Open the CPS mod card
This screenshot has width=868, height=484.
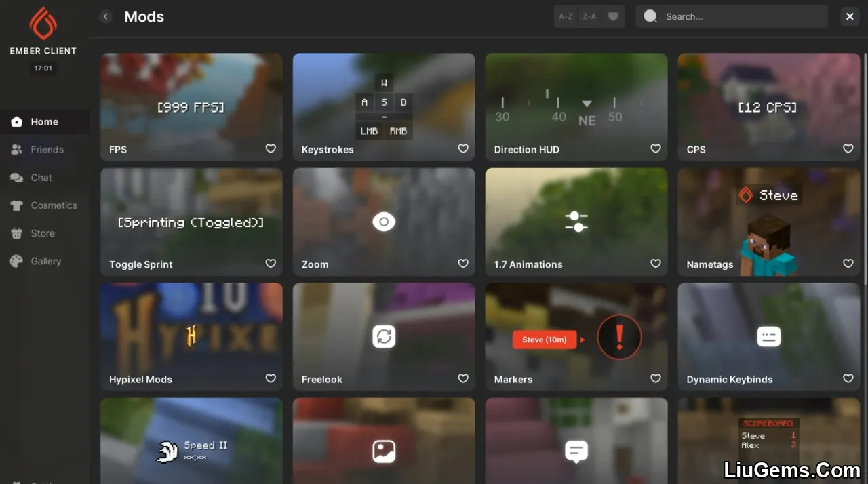[x=769, y=107]
